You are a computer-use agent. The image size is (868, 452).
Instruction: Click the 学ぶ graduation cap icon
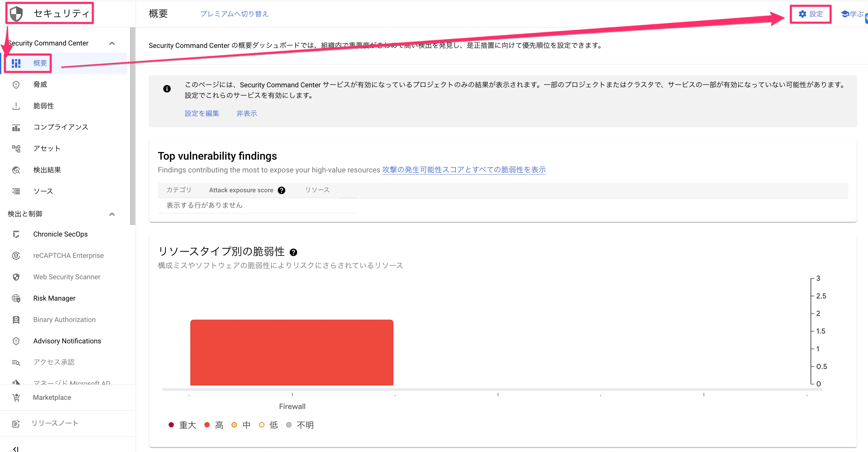[845, 14]
